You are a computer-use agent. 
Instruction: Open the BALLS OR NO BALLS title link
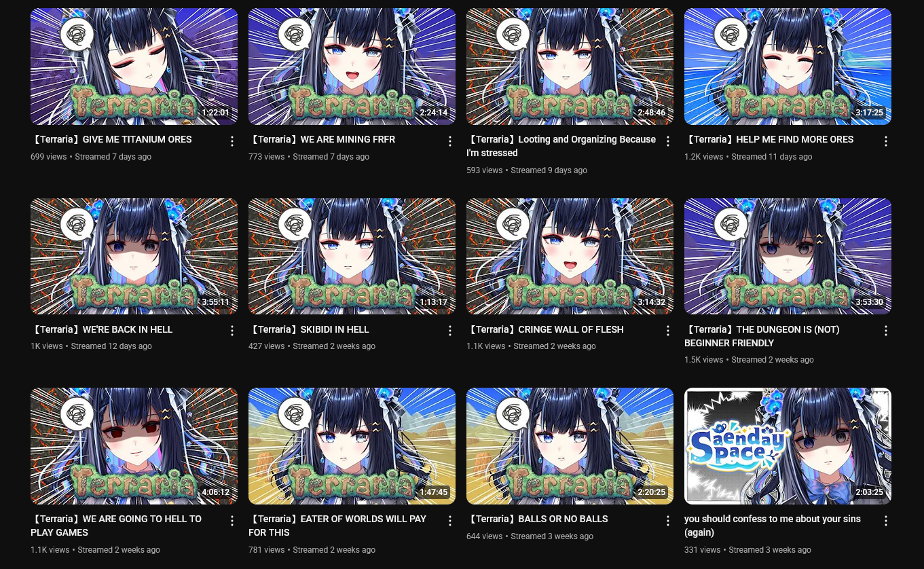pos(537,519)
